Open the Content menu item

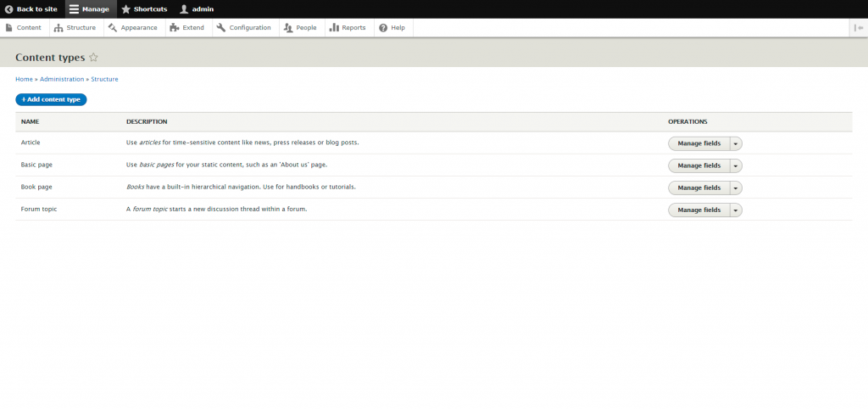point(23,28)
